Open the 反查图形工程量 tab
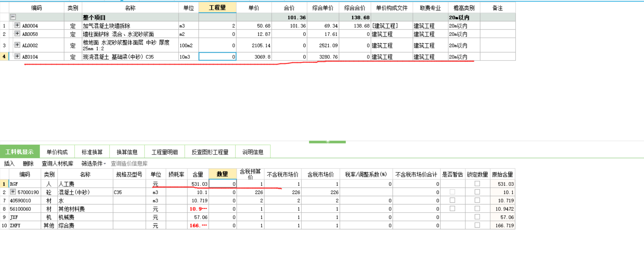Screen dimensions: 644x258 (x=210, y=152)
